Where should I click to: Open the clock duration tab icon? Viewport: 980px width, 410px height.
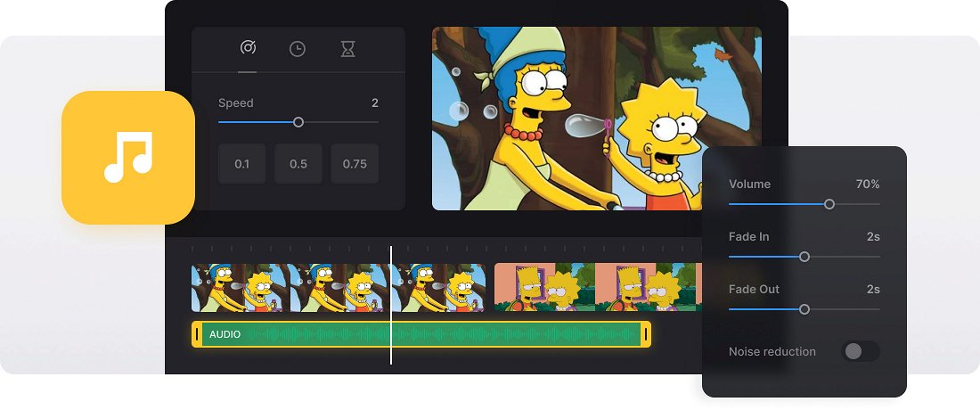click(298, 49)
